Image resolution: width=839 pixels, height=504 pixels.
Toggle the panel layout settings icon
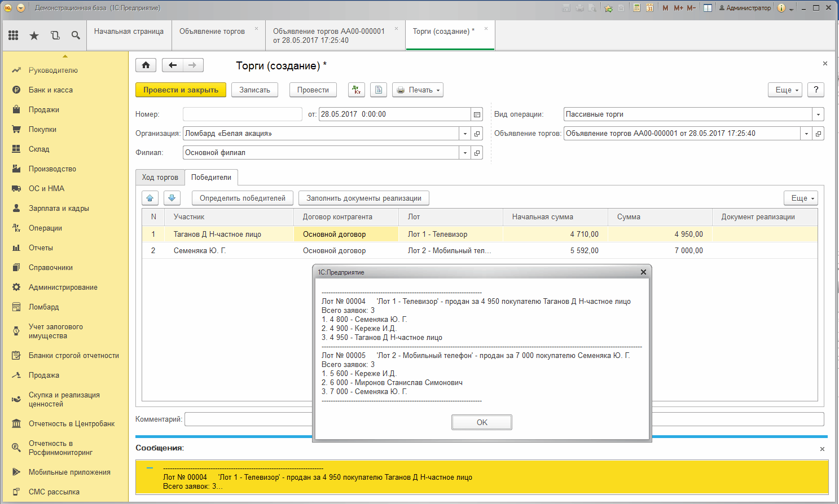tap(708, 8)
